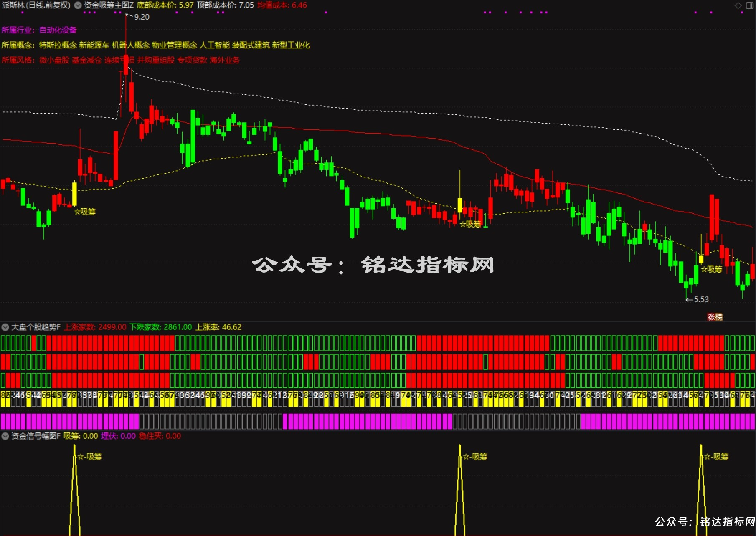The image size is (756, 536).
Task: Click the 基金减仓 style tag
Action: tap(87, 60)
